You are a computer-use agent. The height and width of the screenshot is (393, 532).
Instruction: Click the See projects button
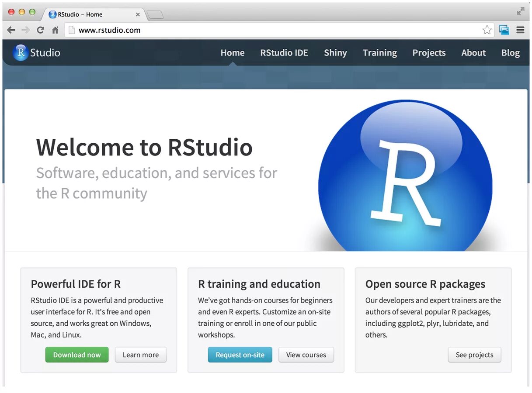[474, 355]
